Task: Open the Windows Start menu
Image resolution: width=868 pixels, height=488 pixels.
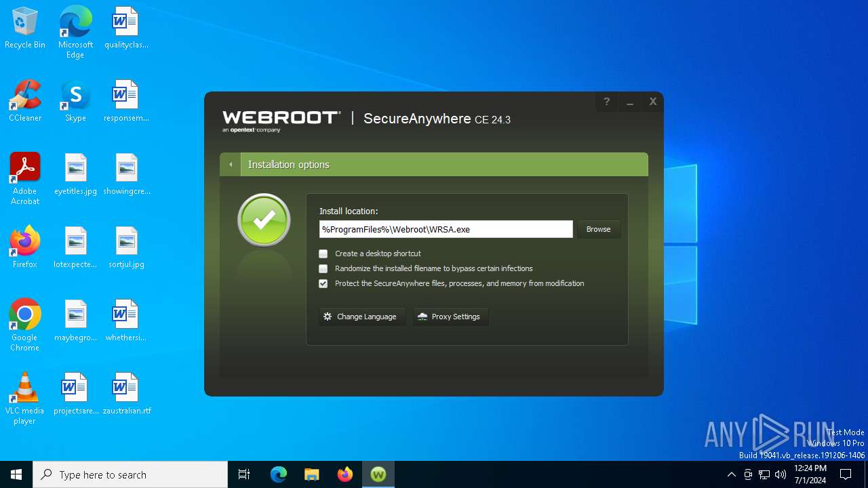Action: (x=16, y=474)
